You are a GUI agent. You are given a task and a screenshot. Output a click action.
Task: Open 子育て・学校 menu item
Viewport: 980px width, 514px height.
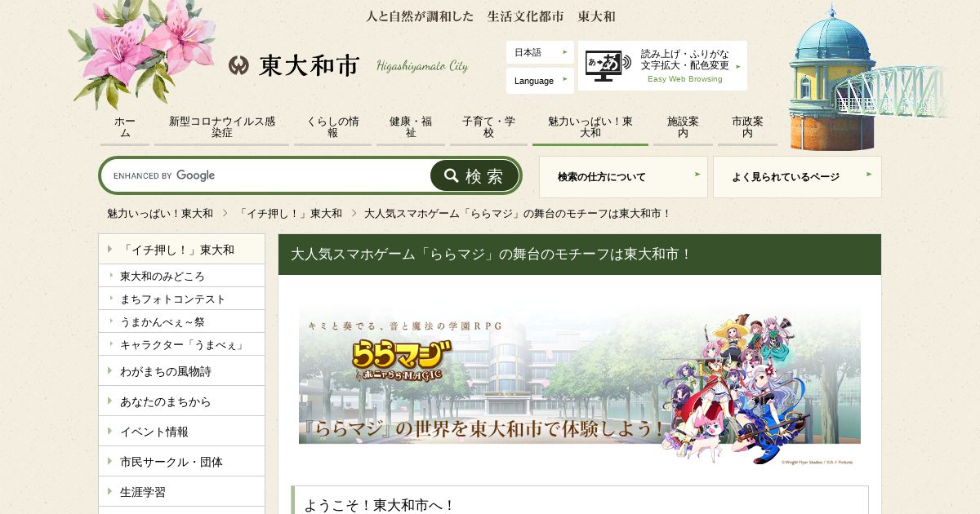[488, 127]
